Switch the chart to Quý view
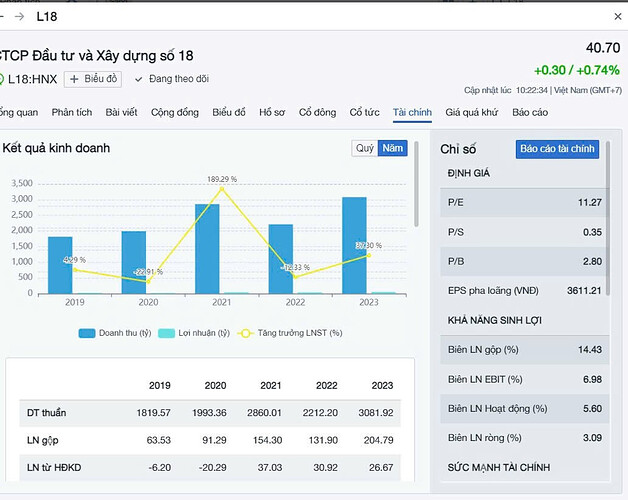Viewport: 628px width, 500px height. pos(365,148)
